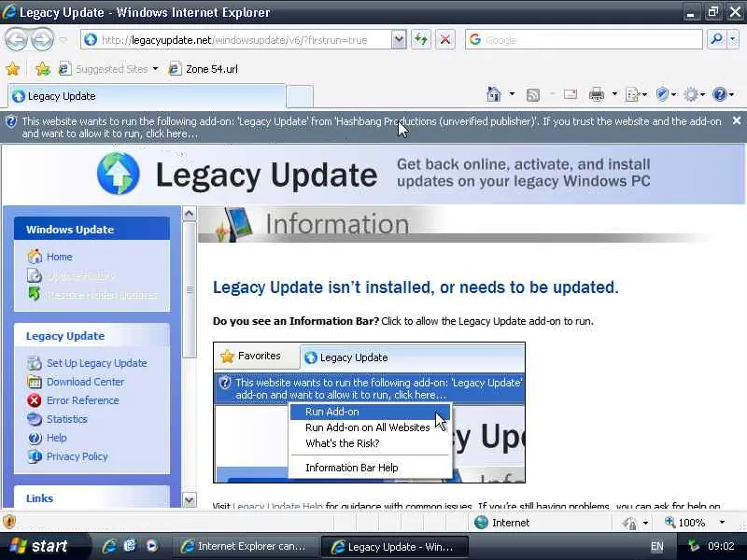Open Suggested Sites dropdown
747x560 pixels.
coord(108,69)
